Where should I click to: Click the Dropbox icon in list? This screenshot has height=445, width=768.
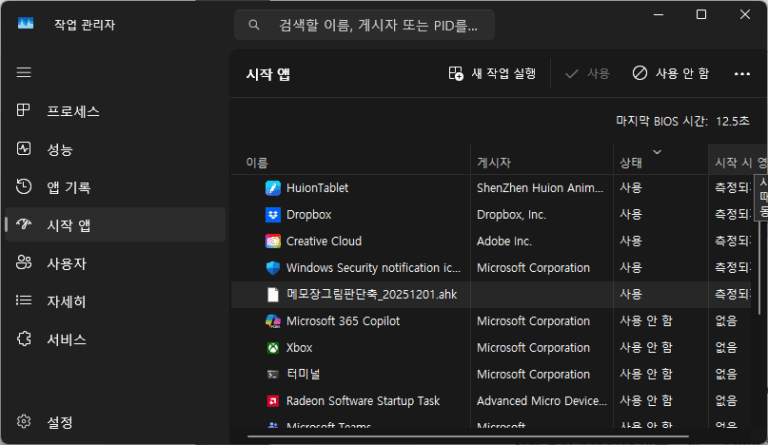click(x=272, y=214)
